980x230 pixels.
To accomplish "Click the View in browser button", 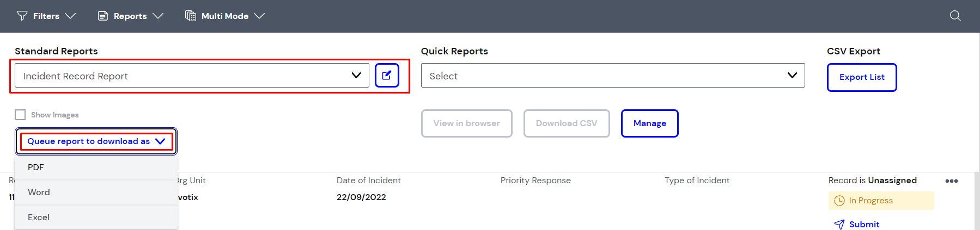I will click(466, 123).
